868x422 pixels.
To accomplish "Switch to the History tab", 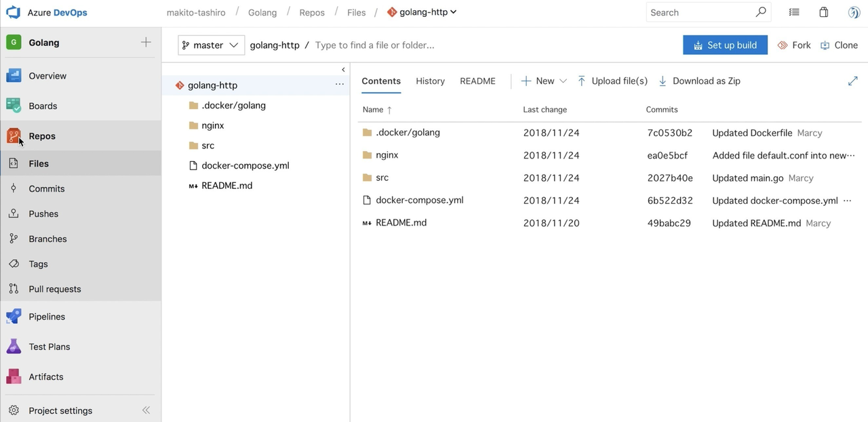I will [x=430, y=81].
